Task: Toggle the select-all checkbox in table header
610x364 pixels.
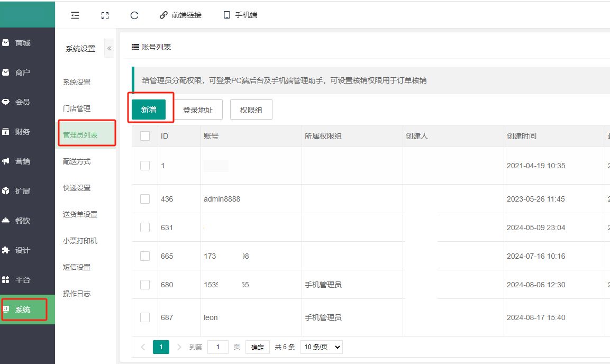Action: [145, 136]
